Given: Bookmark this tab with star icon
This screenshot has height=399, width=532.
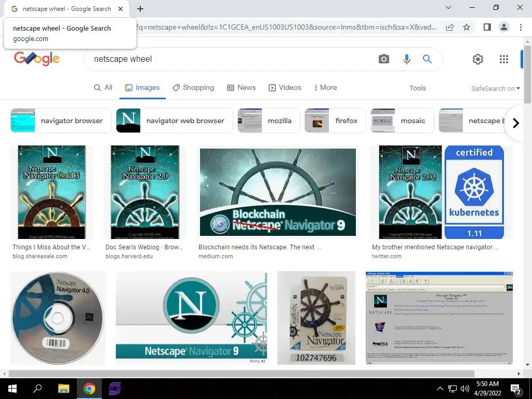Looking at the screenshot, I should [467, 27].
